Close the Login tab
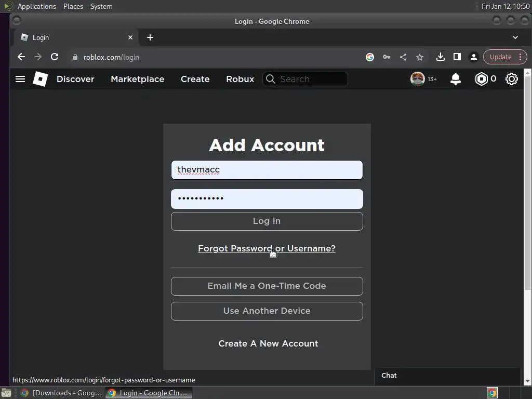 [x=130, y=37]
